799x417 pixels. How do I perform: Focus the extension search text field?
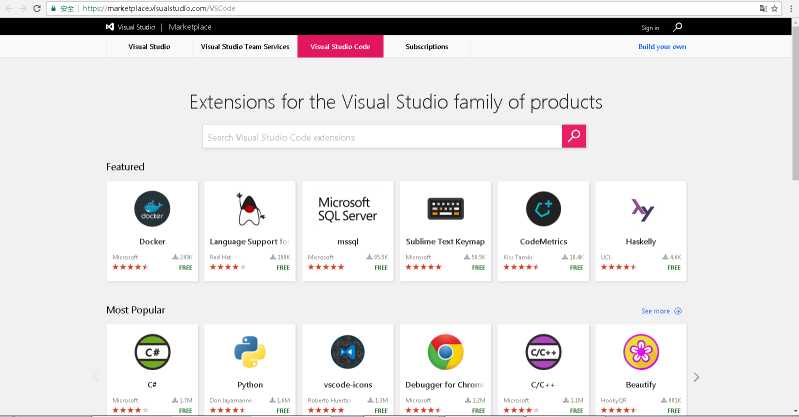pyautogui.click(x=382, y=137)
